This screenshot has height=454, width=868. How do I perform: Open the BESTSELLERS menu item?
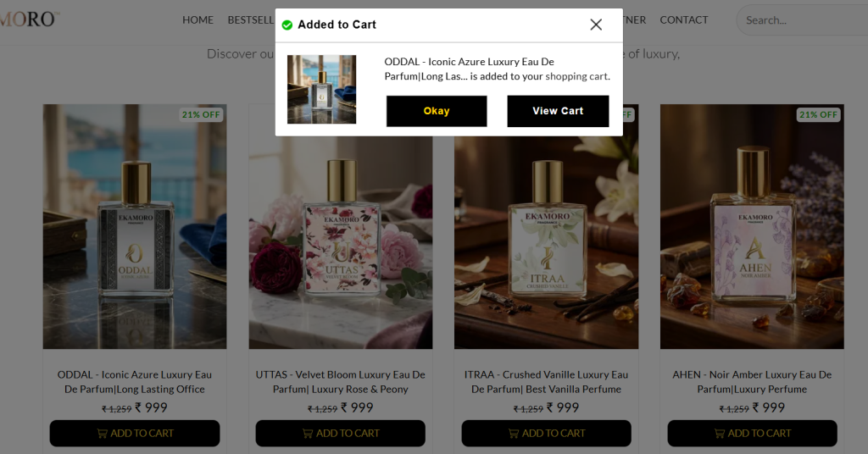251,20
